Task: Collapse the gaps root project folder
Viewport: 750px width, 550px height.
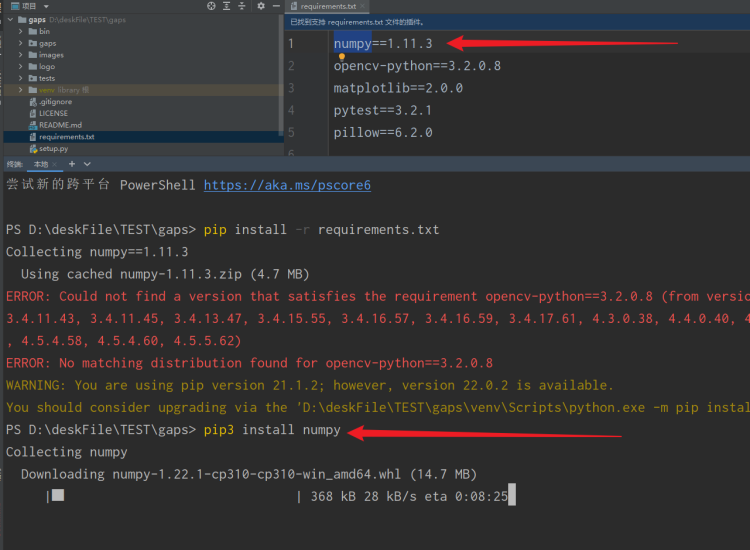Action: tap(10, 20)
